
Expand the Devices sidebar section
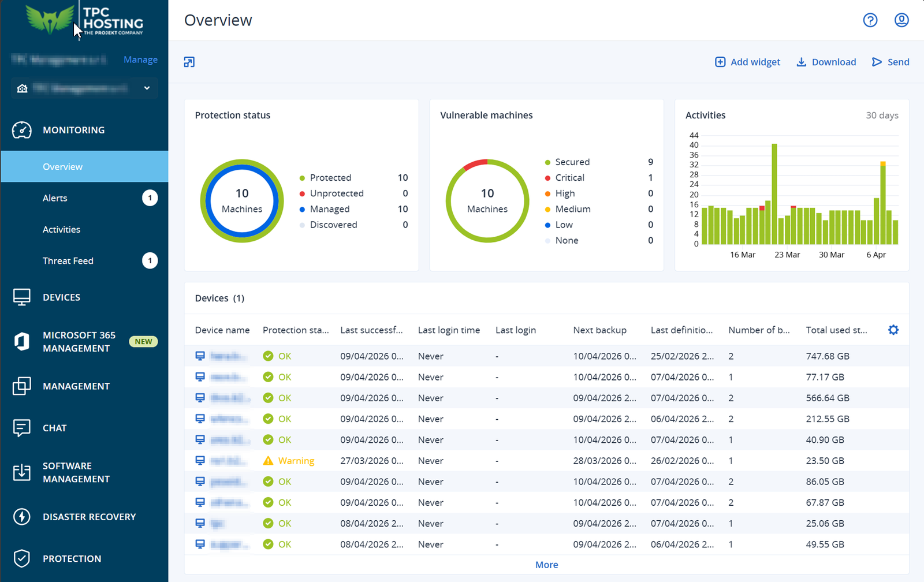(x=61, y=297)
